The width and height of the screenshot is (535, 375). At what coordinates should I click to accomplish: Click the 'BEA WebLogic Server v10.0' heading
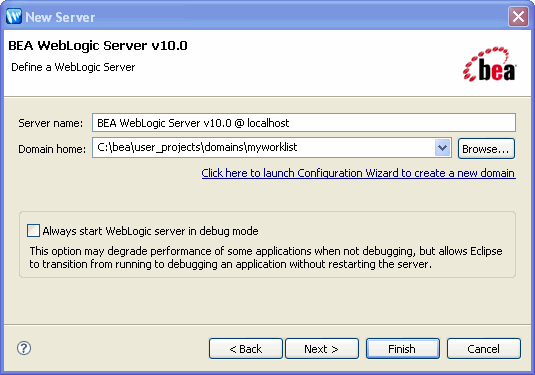[x=98, y=45]
